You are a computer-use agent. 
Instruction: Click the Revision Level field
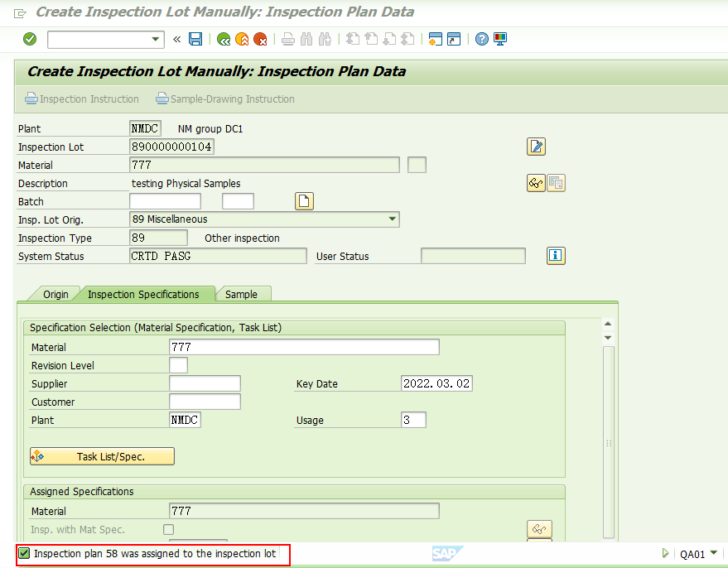point(178,365)
